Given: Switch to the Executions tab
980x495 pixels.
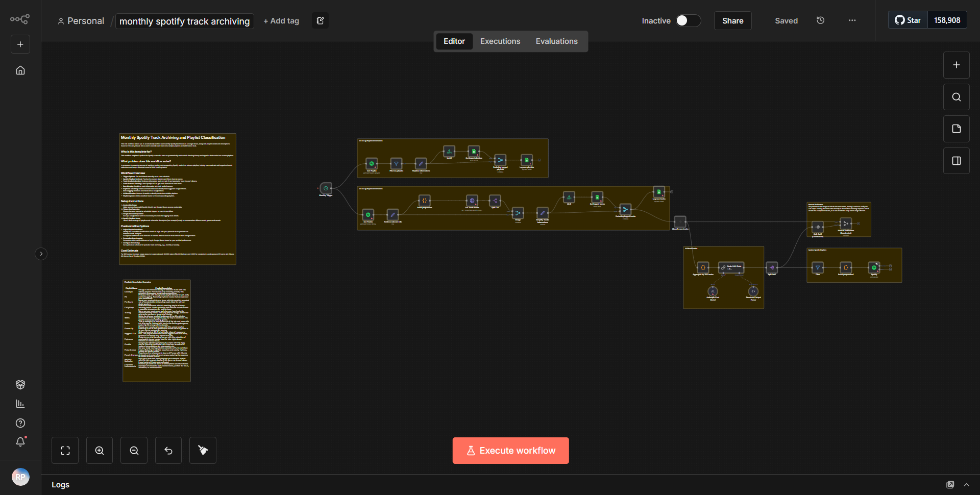Looking at the screenshot, I should (500, 41).
